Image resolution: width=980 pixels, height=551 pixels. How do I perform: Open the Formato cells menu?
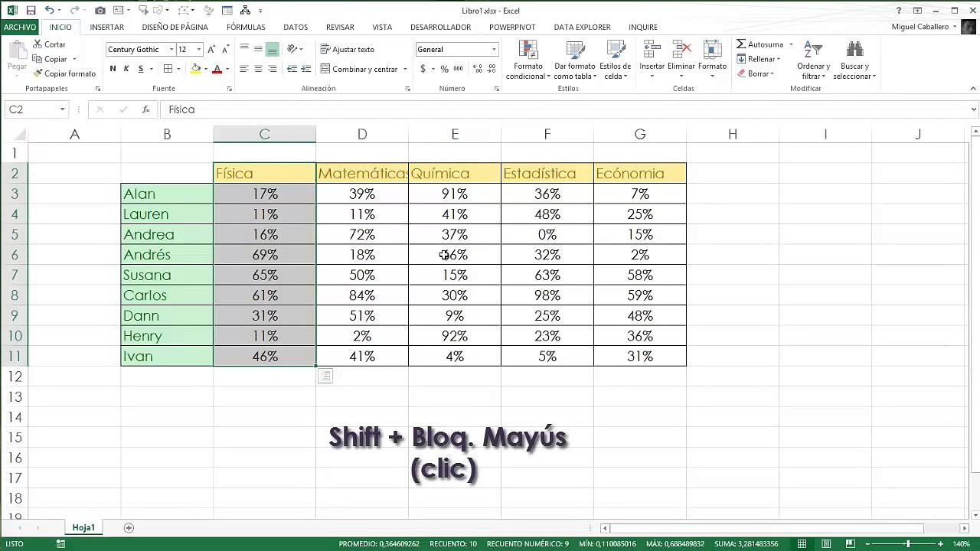(712, 58)
